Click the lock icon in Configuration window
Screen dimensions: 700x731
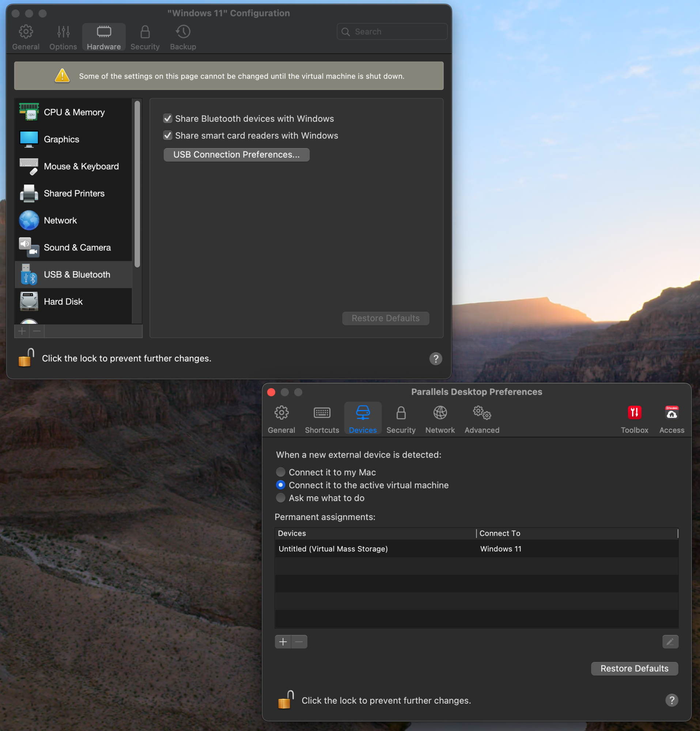pos(26,358)
